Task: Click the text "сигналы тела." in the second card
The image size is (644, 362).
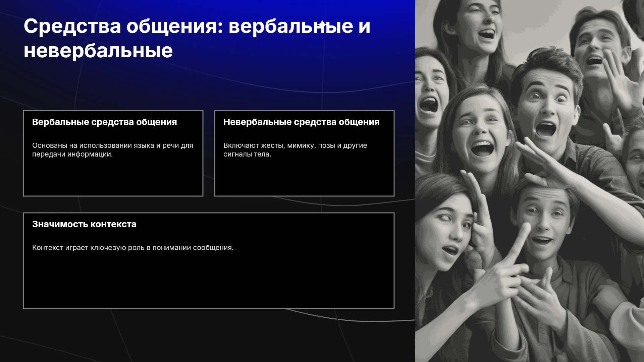Action: coord(247,154)
